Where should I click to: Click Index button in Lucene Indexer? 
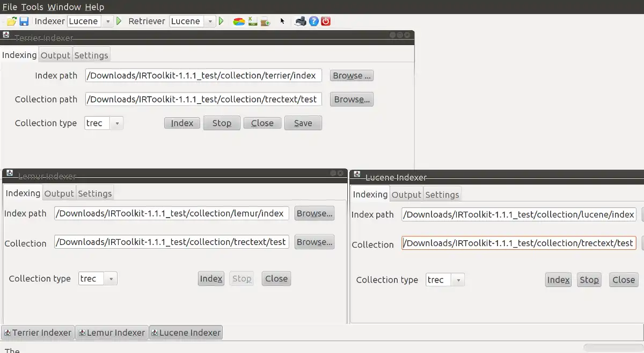[x=558, y=279]
